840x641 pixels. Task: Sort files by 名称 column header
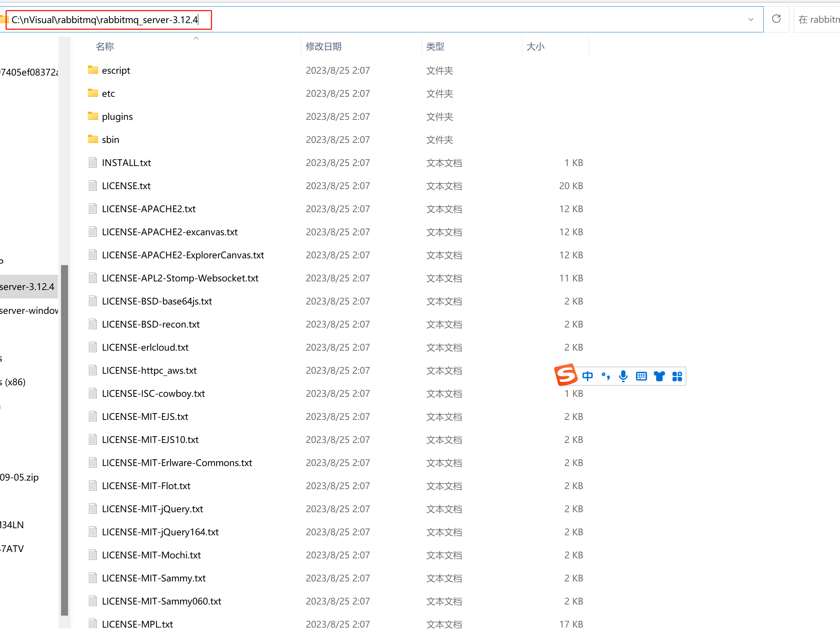click(x=105, y=46)
